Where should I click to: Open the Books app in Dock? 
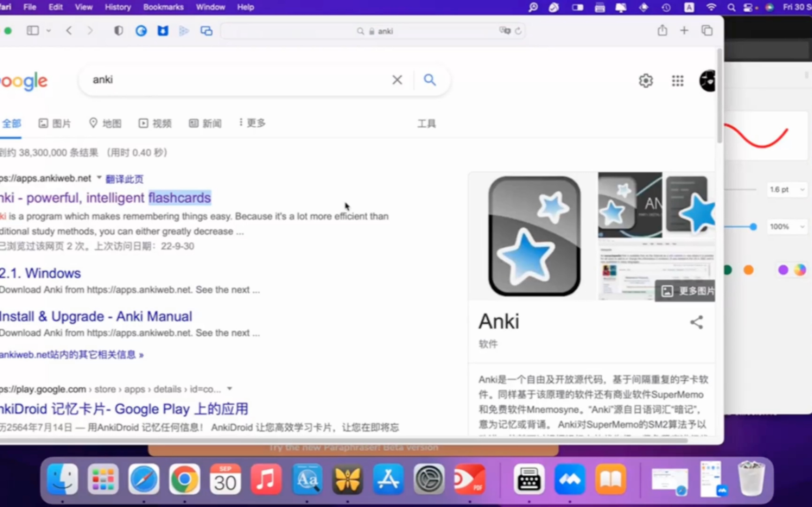[x=611, y=479]
